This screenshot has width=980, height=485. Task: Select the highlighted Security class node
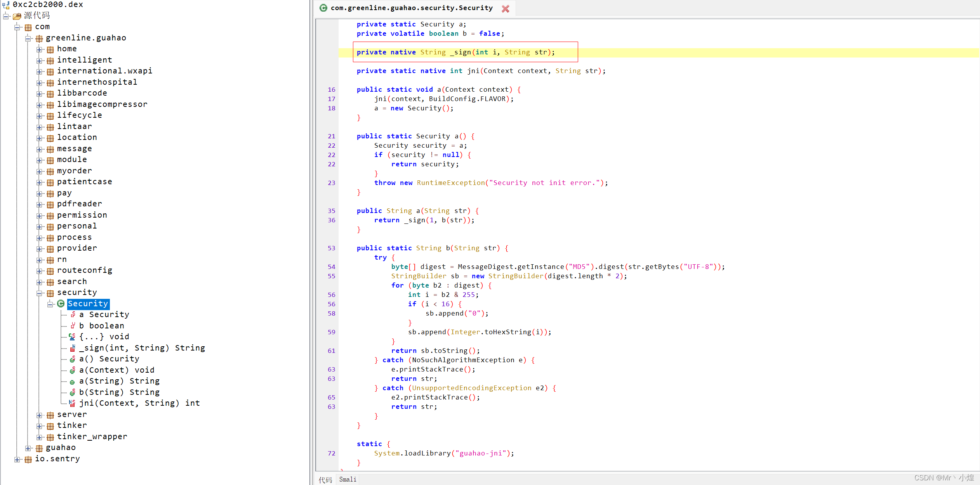click(88, 304)
